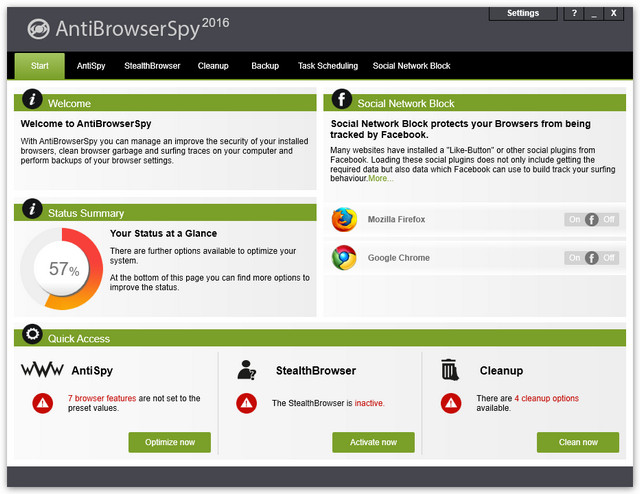
Task: Click the Welcome info icon
Action: pos(32,99)
